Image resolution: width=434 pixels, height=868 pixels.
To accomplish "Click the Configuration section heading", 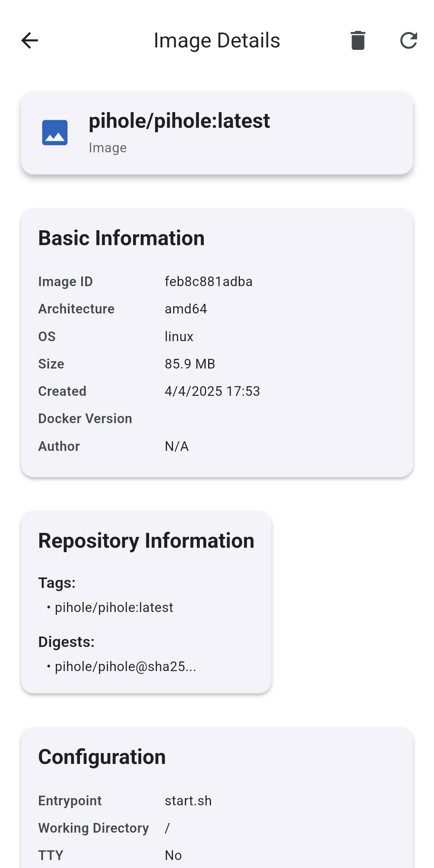I will (102, 757).
